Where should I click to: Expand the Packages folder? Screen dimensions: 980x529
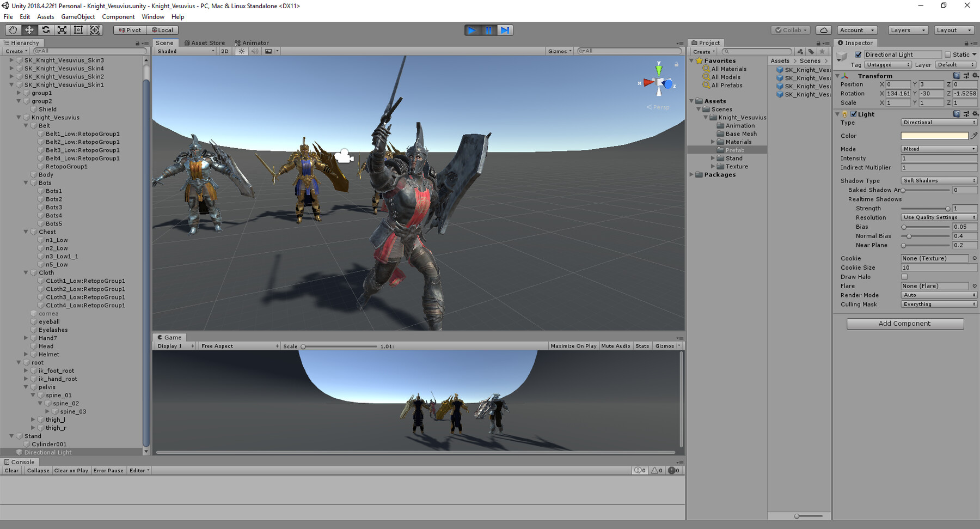click(x=692, y=174)
